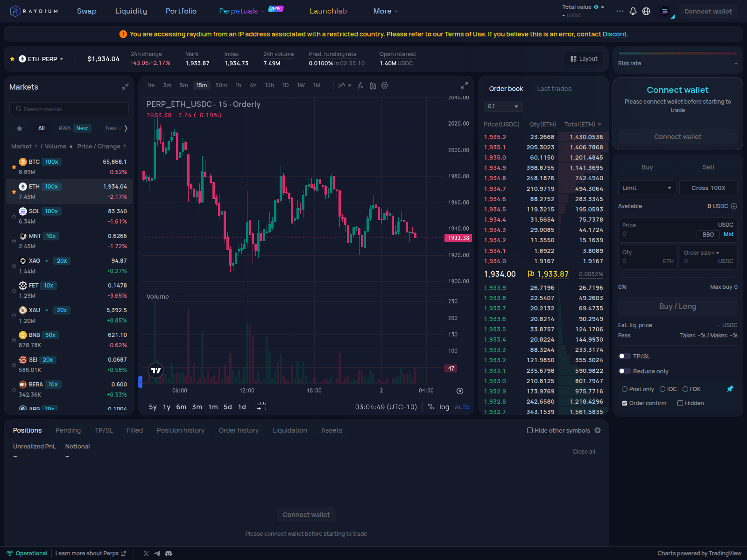Open positions settings gear

pyautogui.click(x=598, y=430)
